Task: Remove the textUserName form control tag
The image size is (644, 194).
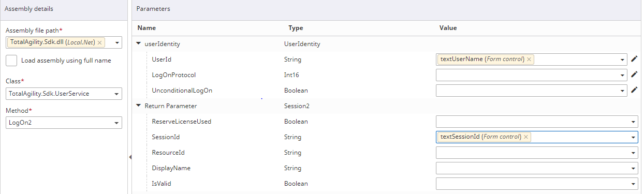Action: pos(529,59)
